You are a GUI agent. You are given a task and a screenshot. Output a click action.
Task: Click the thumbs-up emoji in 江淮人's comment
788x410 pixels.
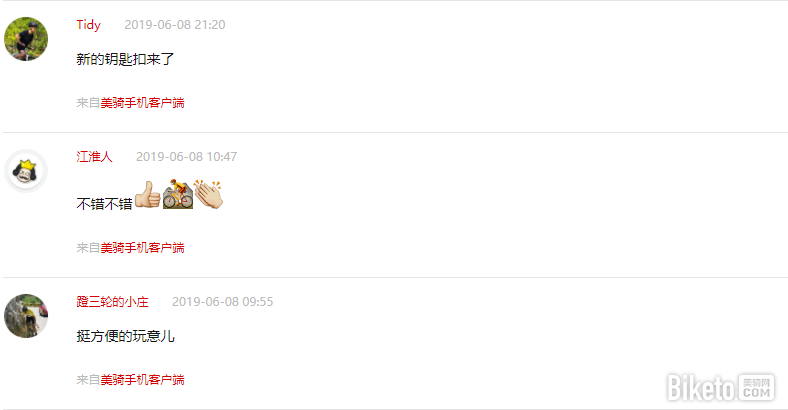coord(148,195)
